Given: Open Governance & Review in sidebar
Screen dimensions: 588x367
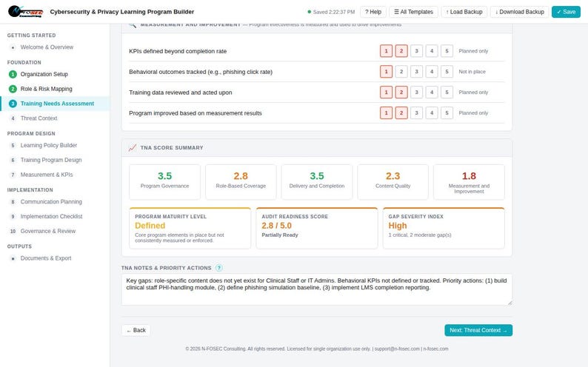Looking at the screenshot, I should 55,231.
